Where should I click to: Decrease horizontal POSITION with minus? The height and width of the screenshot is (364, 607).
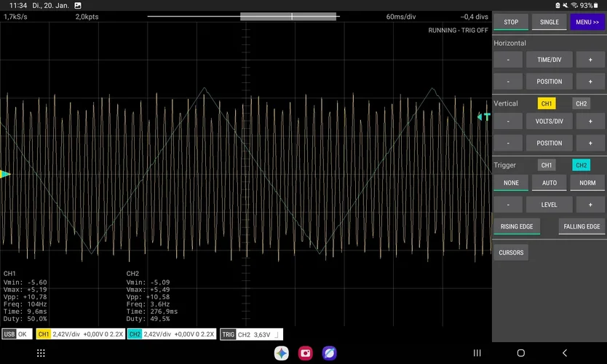click(x=508, y=82)
